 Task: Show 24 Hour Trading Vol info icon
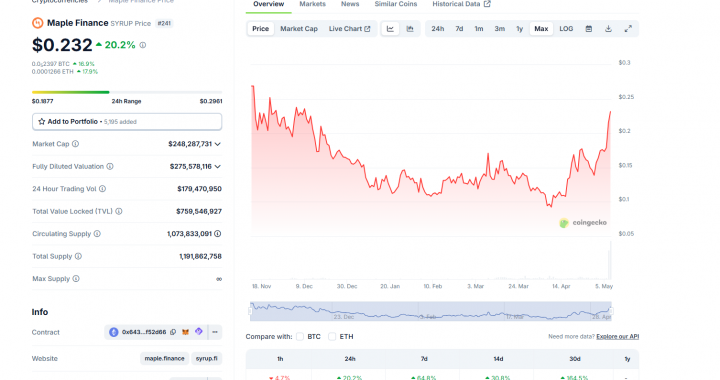[102, 189]
